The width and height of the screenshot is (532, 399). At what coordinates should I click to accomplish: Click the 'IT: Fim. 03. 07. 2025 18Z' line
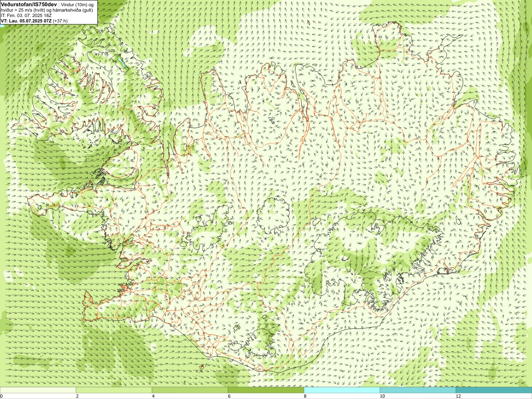coord(26,15)
